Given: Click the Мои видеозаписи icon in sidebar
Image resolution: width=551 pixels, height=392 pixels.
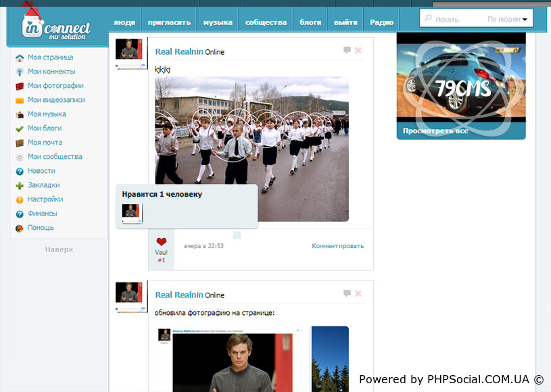Looking at the screenshot, I should click(20, 100).
